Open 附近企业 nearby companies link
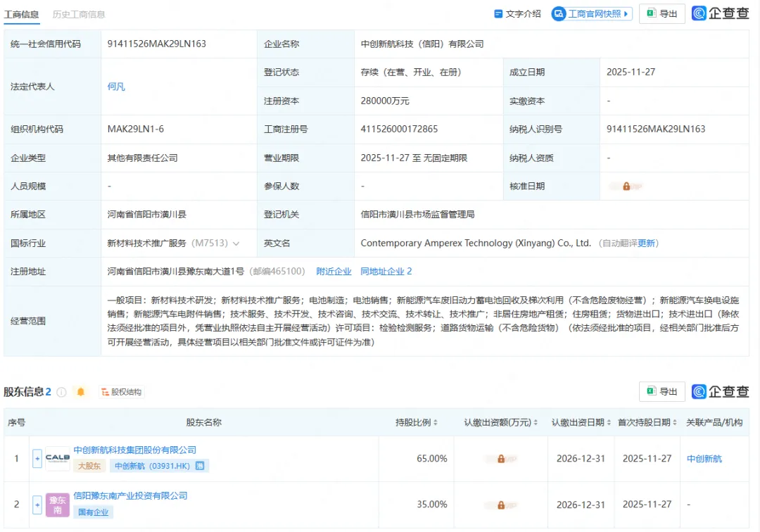The image size is (760, 532). (334, 272)
